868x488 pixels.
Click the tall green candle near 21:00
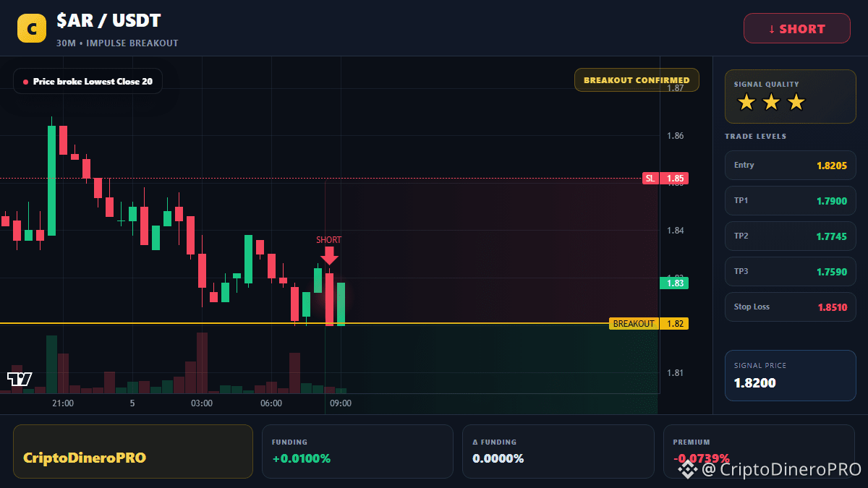[51, 180]
